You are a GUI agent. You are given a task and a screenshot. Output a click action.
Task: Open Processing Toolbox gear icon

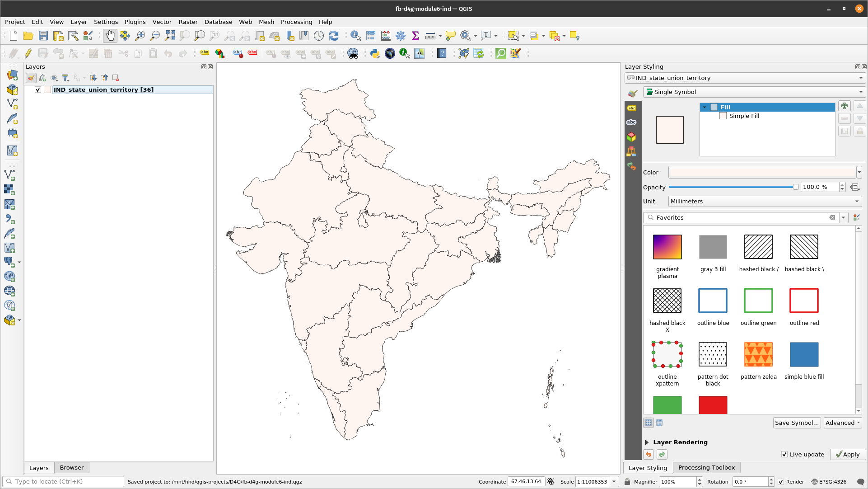point(401,36)
